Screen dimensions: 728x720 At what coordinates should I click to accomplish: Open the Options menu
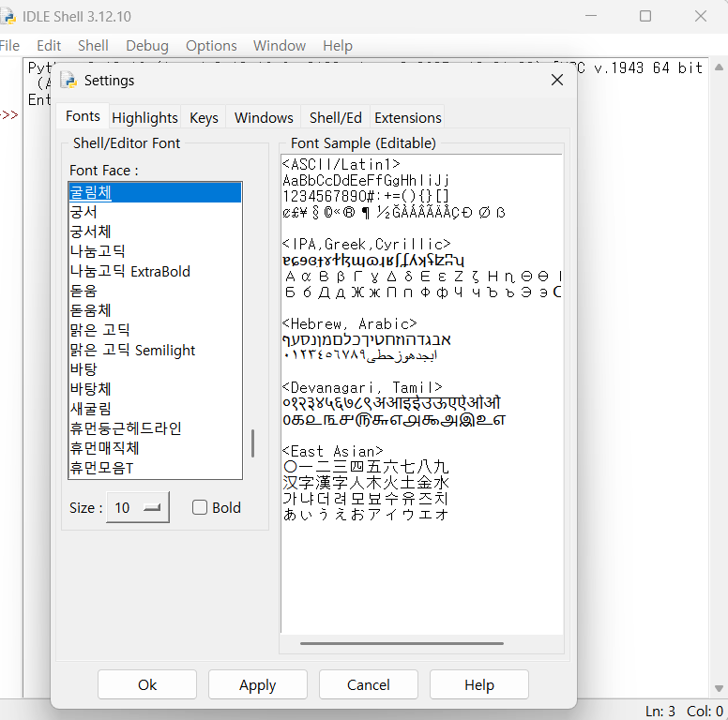[211, 45]
